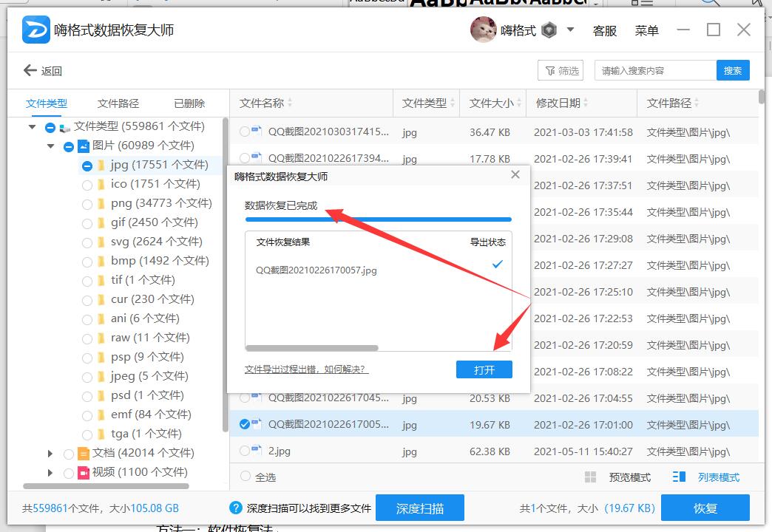The height and width of the screenshot is (532, 772).
Task: Check the 视频 category checkbox
Action: point(69,474)
